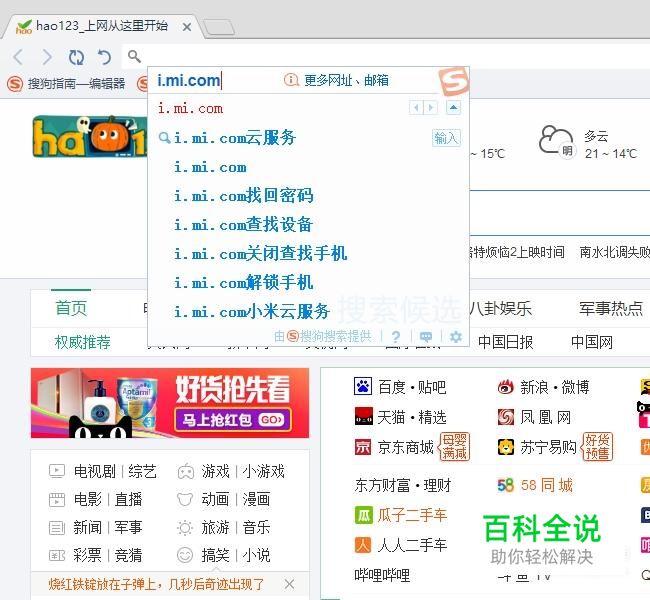Screen dimensions: 650x600
Task: Select suggestion i.mi.com查找设备
Action: (x=243, y=224)
